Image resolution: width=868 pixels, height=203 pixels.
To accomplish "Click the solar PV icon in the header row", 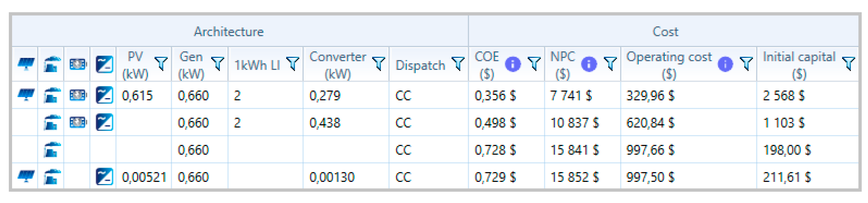I will point(26,64).
